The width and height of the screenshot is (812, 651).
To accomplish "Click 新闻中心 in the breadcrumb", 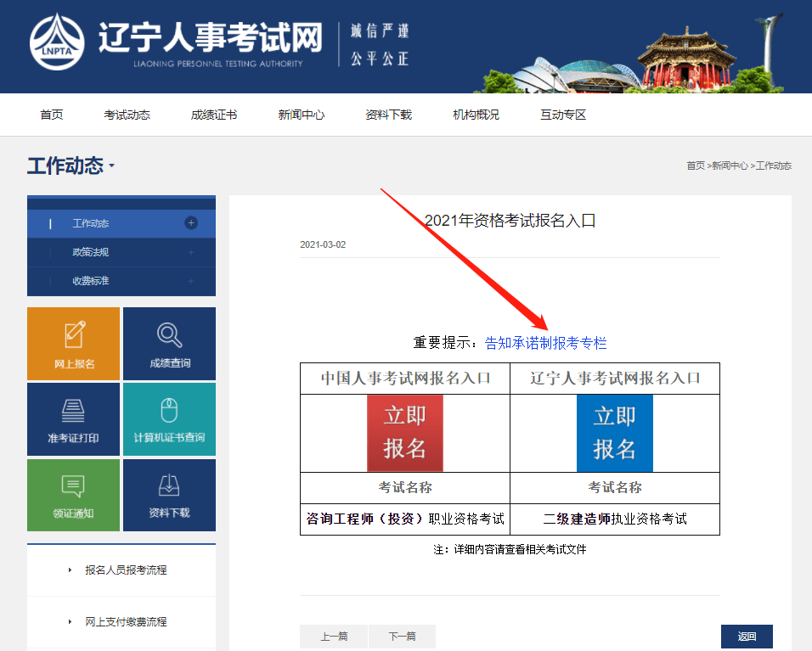I will click(730, 166).
